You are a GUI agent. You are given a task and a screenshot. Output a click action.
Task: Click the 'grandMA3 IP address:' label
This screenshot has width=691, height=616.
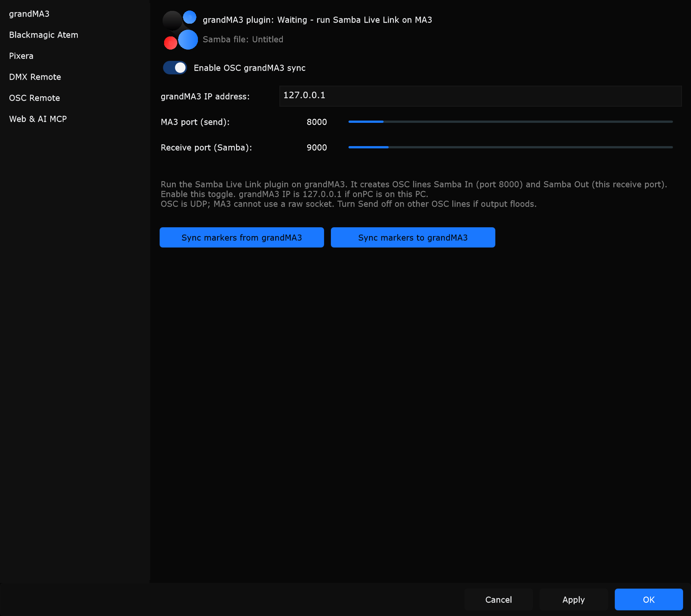tap(205, 97)
